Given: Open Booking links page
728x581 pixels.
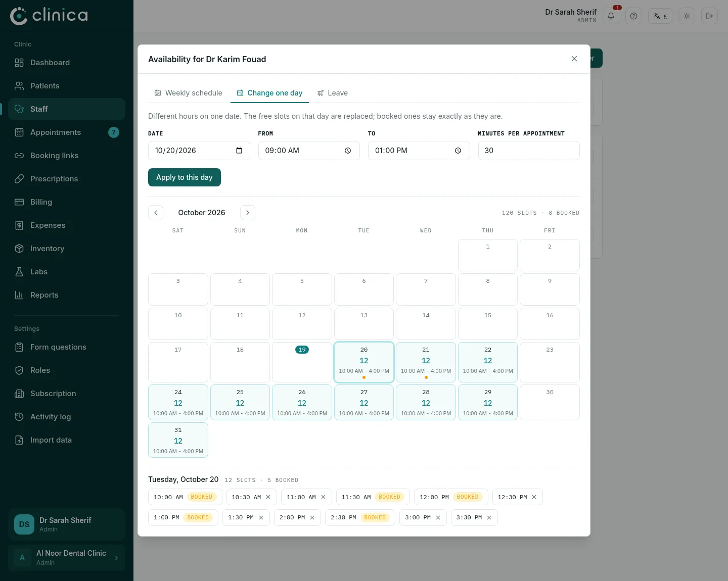Looking at the screenshot, I should point(67,156).
